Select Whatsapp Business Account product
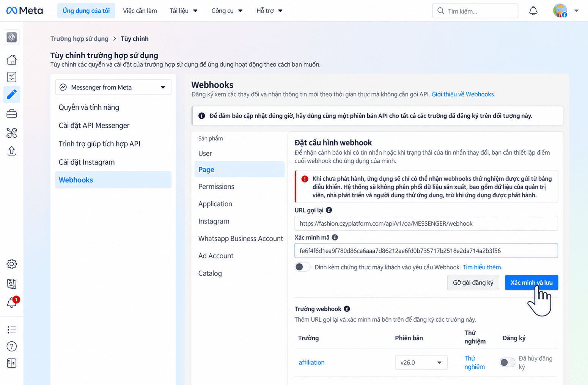 point(241,239)
